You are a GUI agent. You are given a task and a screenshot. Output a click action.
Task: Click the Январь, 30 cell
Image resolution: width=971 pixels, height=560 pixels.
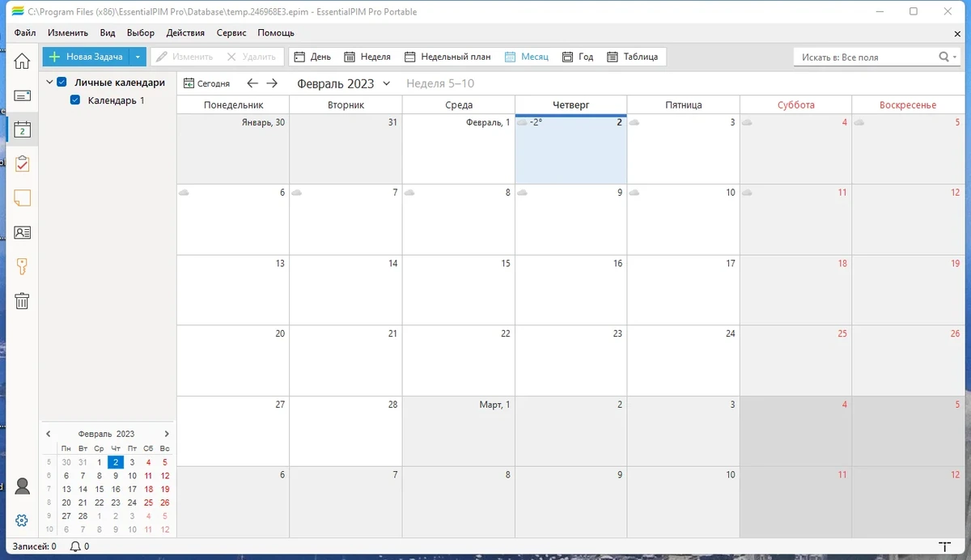(233, 149)
